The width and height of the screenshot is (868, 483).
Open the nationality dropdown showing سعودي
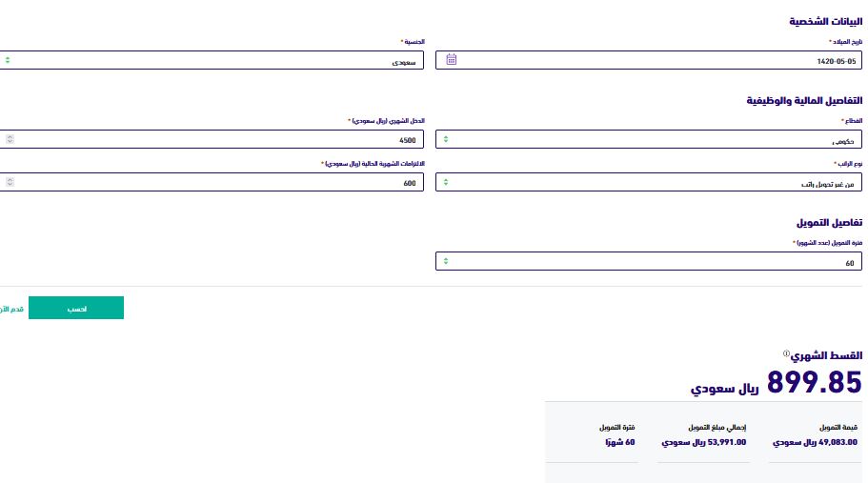212,60
